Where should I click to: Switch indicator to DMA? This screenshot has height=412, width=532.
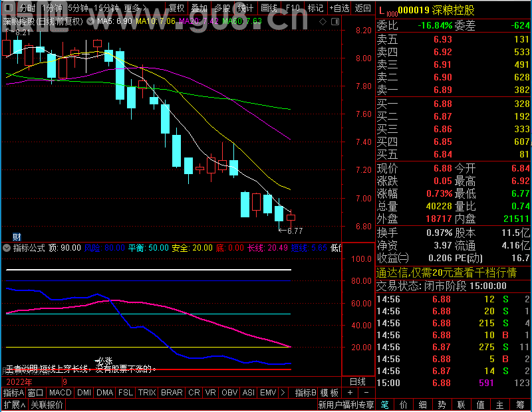[105, 393]
